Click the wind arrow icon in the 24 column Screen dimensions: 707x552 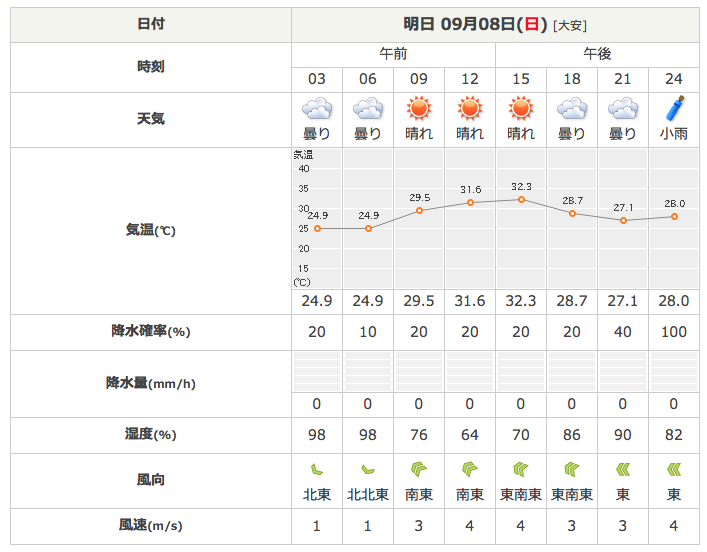pyautogui.click(x=674, y=469)
